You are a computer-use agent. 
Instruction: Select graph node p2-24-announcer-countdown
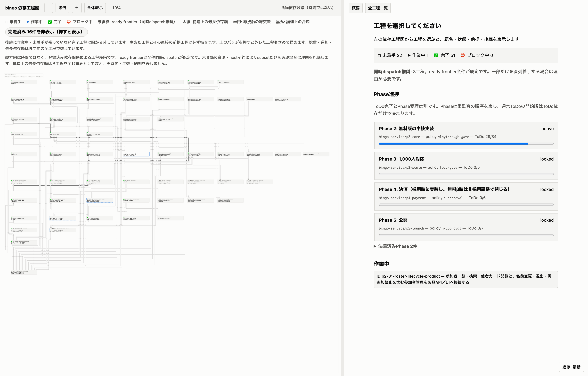coord(100,154)
